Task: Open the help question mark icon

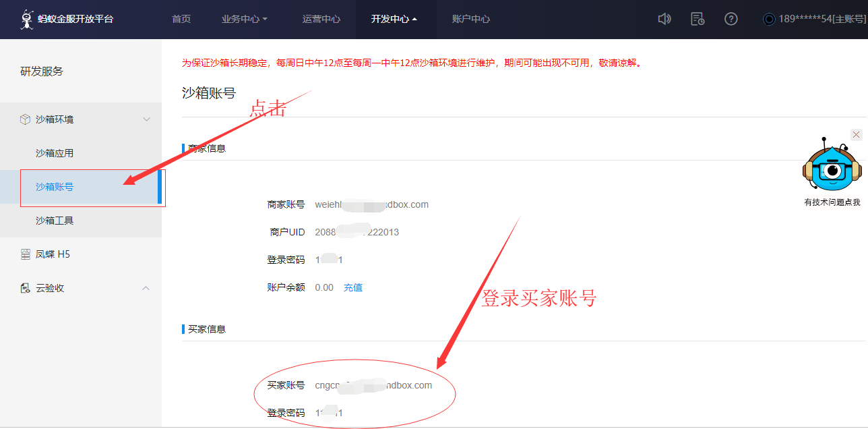Action: click(731, 19)
